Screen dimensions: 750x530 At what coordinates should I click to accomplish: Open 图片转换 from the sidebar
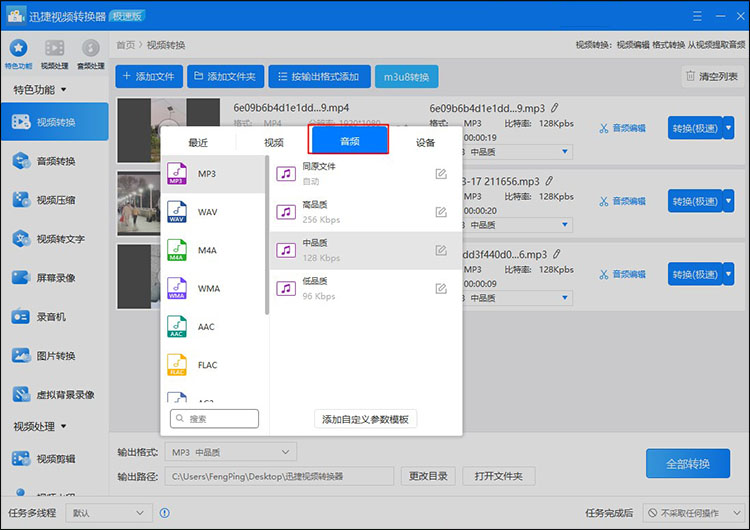tap(55, 355)
